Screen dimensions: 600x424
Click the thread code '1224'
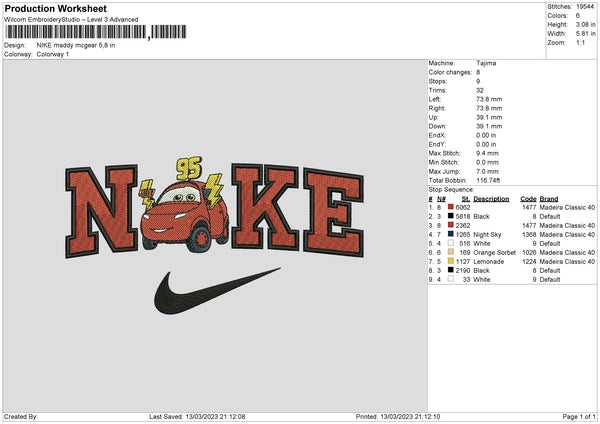[x=529, y=261]
